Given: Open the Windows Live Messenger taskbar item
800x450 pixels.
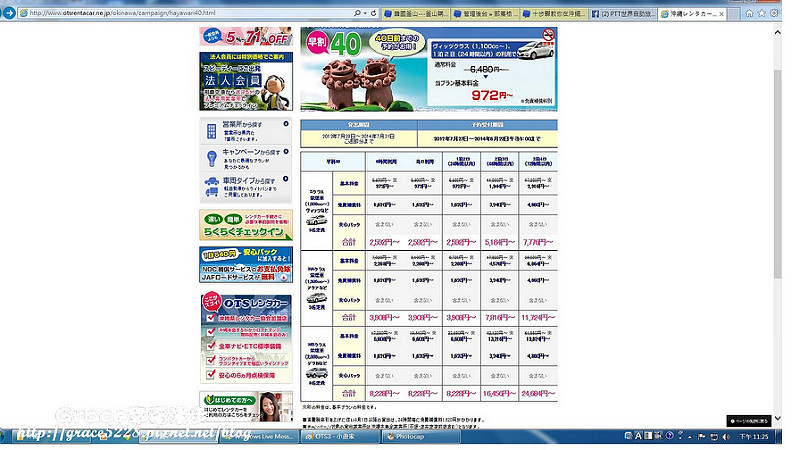Looking at the screenshot, I should coord(260,437).
